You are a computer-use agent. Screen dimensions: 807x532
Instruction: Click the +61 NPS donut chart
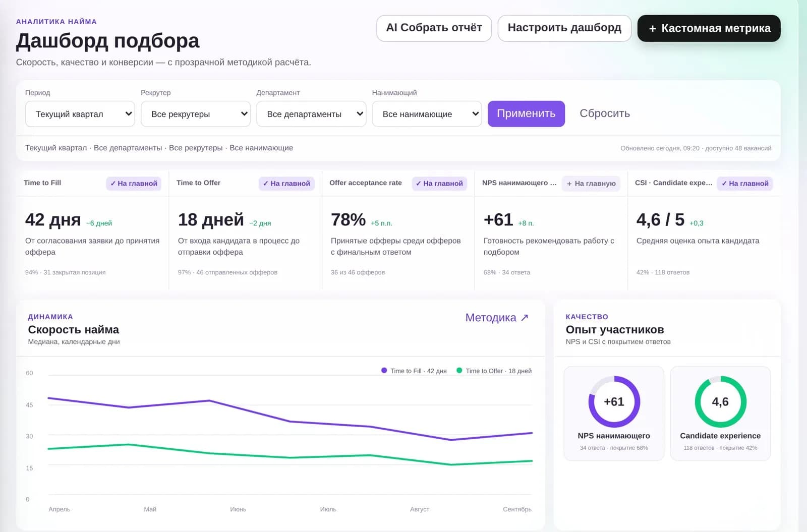pos(614,402)
